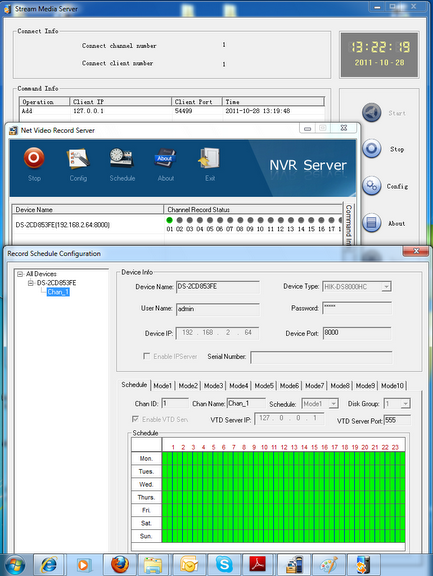Open Schedule in NVR Server toolbar
The width and height of the screenshot is (433, 576).
click(x=122, y=158)
